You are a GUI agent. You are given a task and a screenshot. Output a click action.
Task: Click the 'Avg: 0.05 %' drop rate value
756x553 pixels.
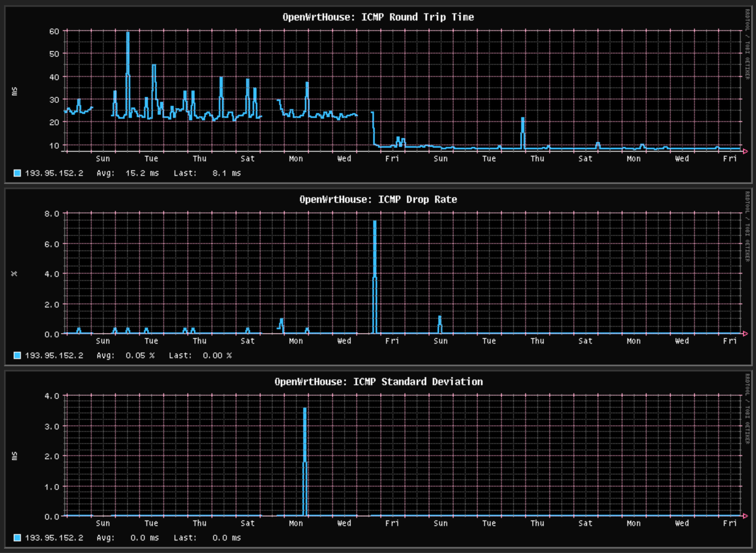(x=125, y=355)
